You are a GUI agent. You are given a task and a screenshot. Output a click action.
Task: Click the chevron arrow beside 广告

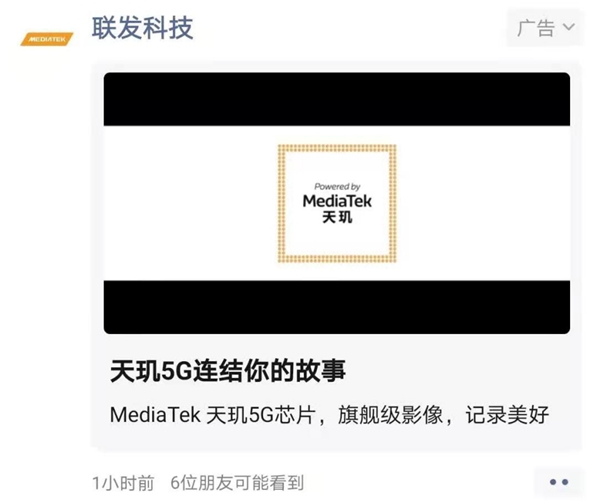[x=569, y=27]
